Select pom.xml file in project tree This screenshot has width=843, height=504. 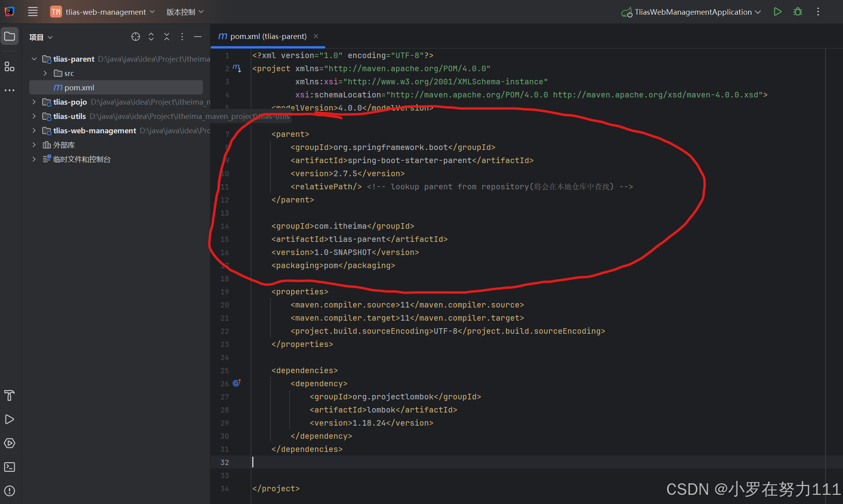pyautogui.click(x=79, y=88)
